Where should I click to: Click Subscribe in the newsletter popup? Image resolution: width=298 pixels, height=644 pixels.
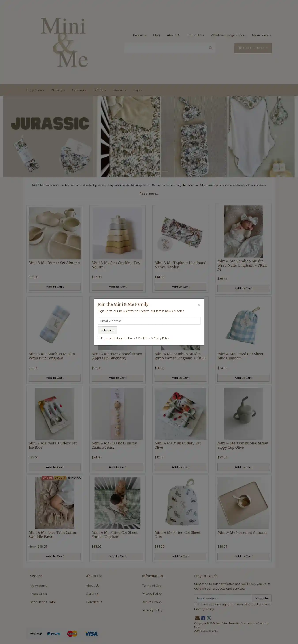(x=107, y=330)
